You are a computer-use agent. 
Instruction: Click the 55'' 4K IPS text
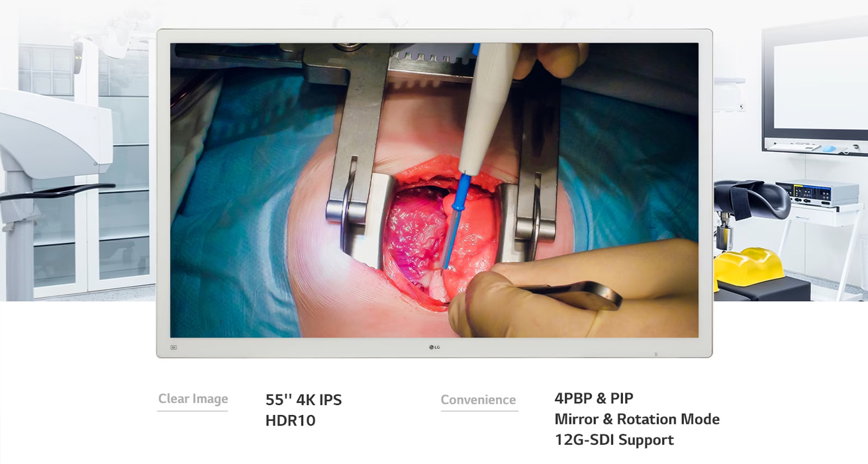pos(303,400)
